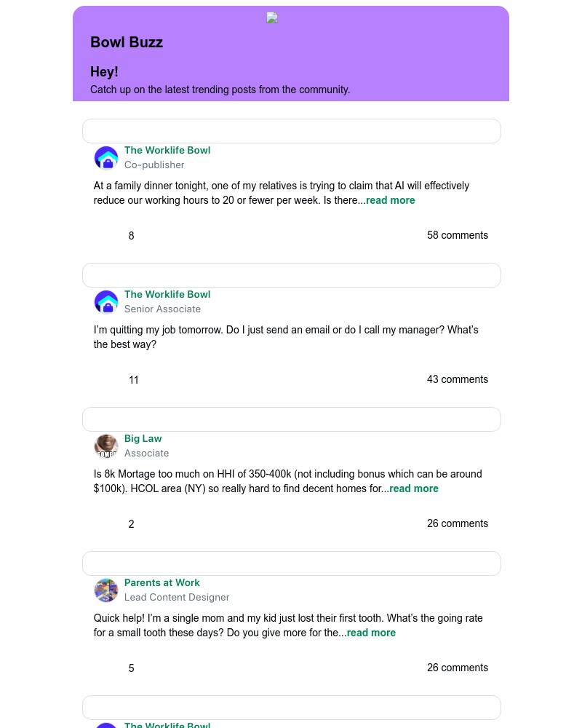
Task: Open the Big Law bowl avatar
Action: pyautogui.click(x=106, y=446)
